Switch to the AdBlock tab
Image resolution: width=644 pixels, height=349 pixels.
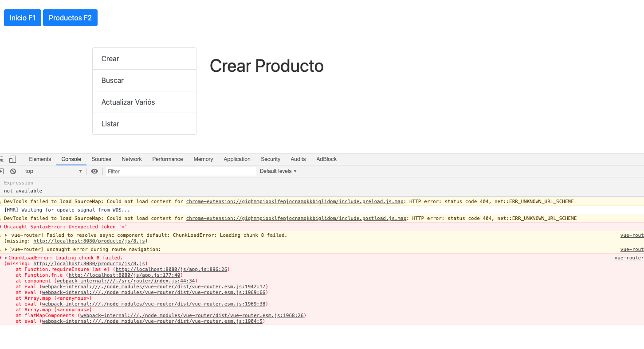pyautogui.click(x=326, y=159)
